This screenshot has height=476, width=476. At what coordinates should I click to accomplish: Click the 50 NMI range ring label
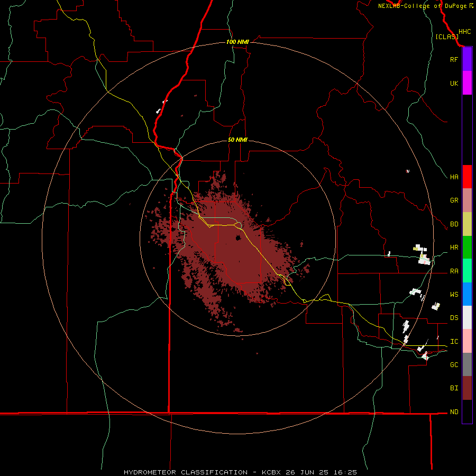coord(237,140)
